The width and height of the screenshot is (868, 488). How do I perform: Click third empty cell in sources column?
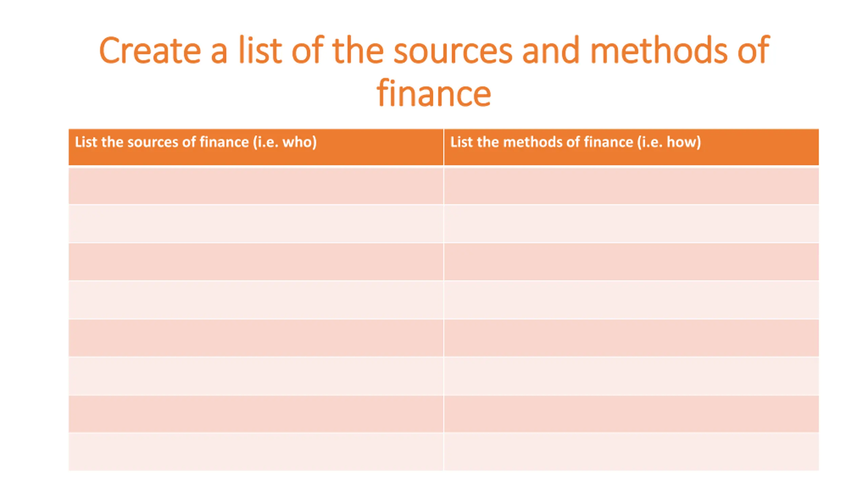[x=256, y=262]
